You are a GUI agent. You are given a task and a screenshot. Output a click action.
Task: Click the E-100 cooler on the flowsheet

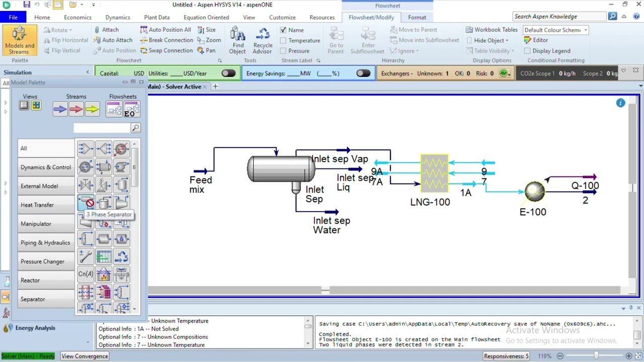[534, 191]
